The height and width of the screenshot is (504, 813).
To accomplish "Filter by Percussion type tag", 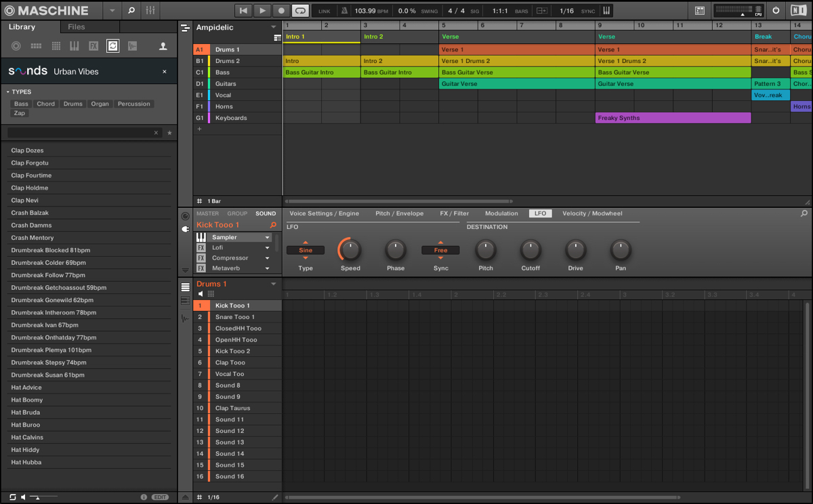I will (x=134, y=104).
